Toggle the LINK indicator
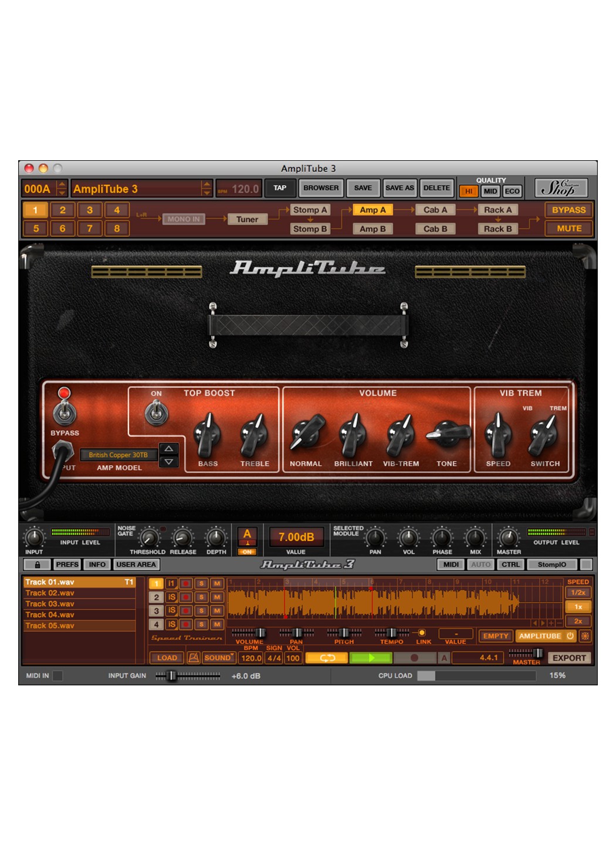616x845 pixels. tap(422, 633)
